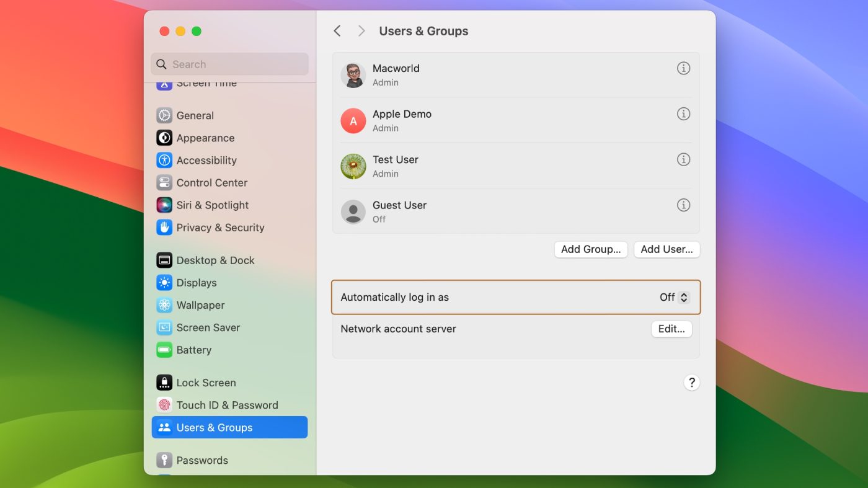This screenshot has height=488, width=868.
Task: Open Desktop & Dock settings
Action: (x=215, y=260)
